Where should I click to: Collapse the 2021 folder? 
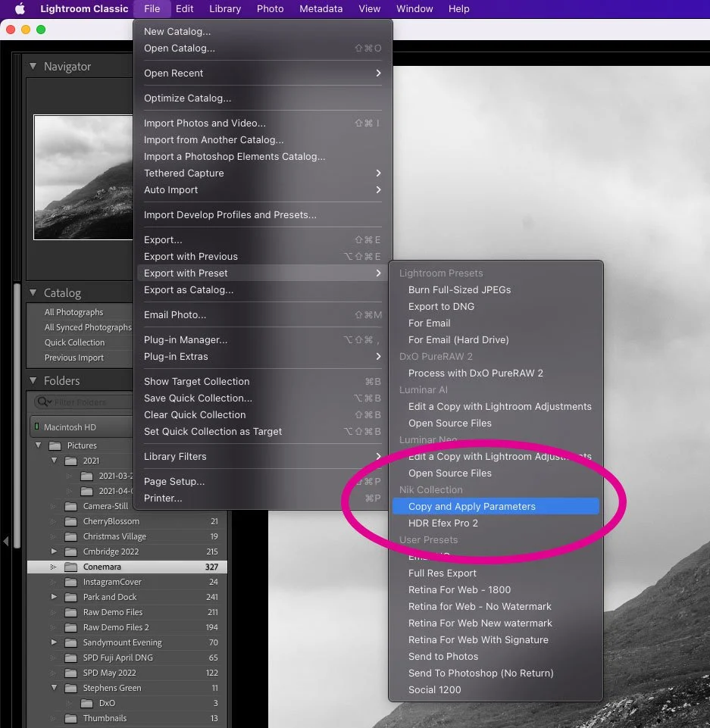coord(55,461)
